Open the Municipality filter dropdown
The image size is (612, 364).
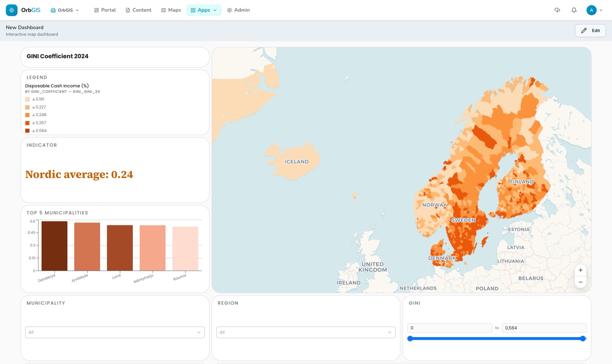pos(115,332)
